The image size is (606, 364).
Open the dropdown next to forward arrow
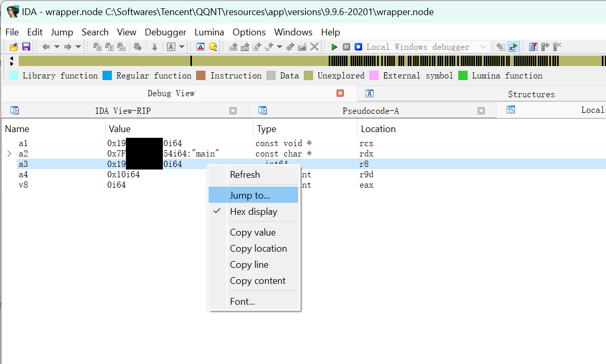[79, 47]
